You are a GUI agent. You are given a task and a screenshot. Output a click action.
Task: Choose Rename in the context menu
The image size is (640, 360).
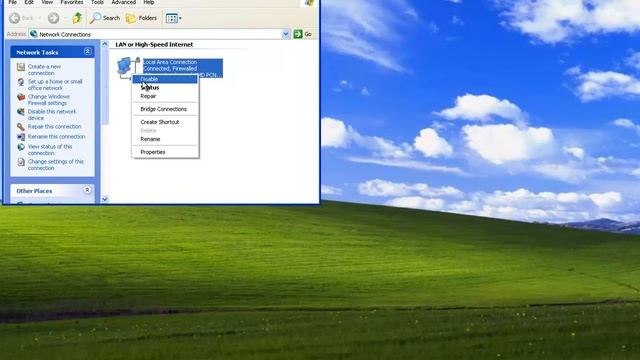pyautogui.click(x=165, y=139)
